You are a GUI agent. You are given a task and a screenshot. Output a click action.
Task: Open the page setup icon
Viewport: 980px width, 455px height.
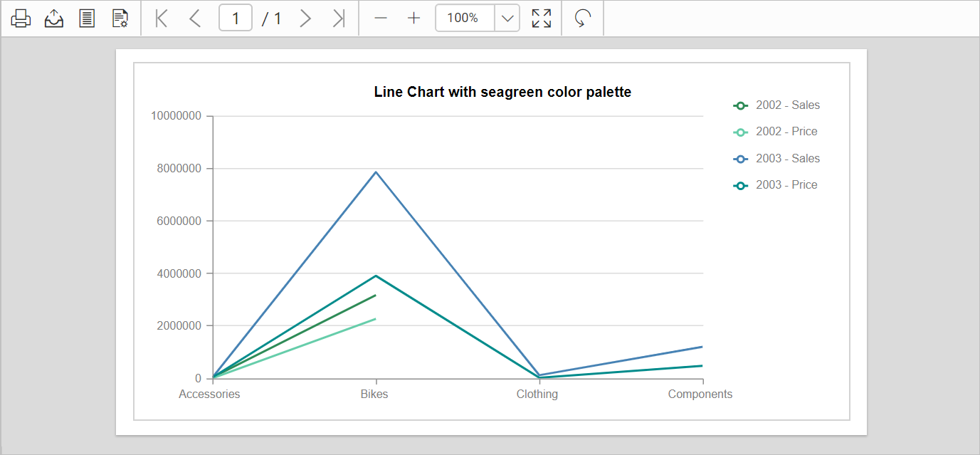(x=120, y=19)
